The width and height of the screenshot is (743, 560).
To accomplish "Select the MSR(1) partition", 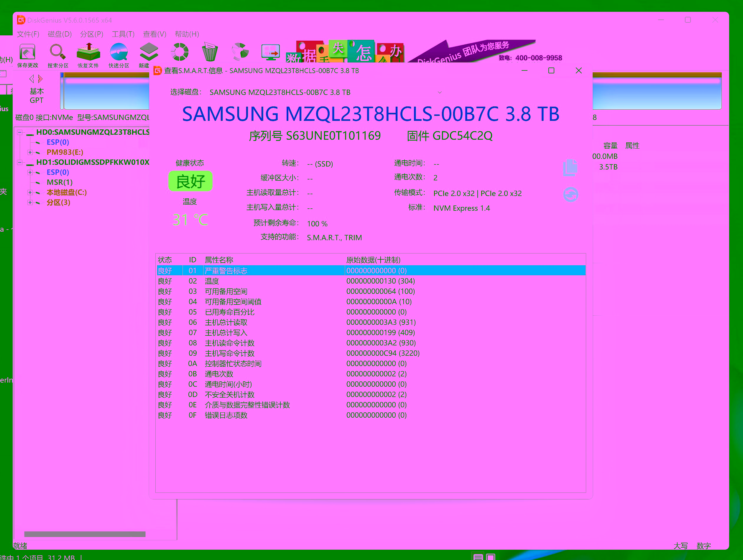I will [60, 182].
